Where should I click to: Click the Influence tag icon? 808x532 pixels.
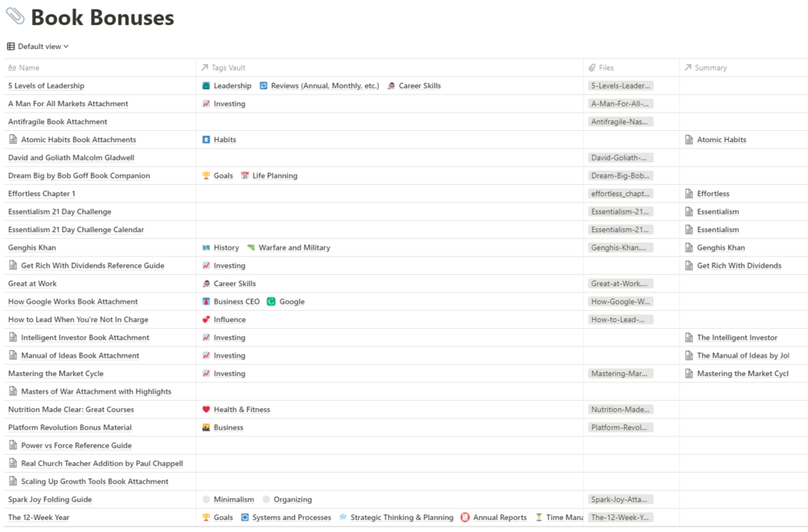point(206,320)
